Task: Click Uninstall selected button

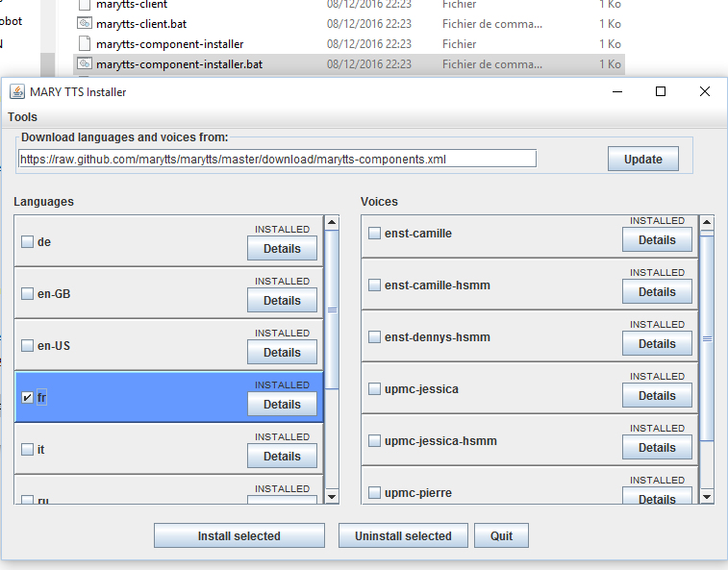Action: coord(403,536)
